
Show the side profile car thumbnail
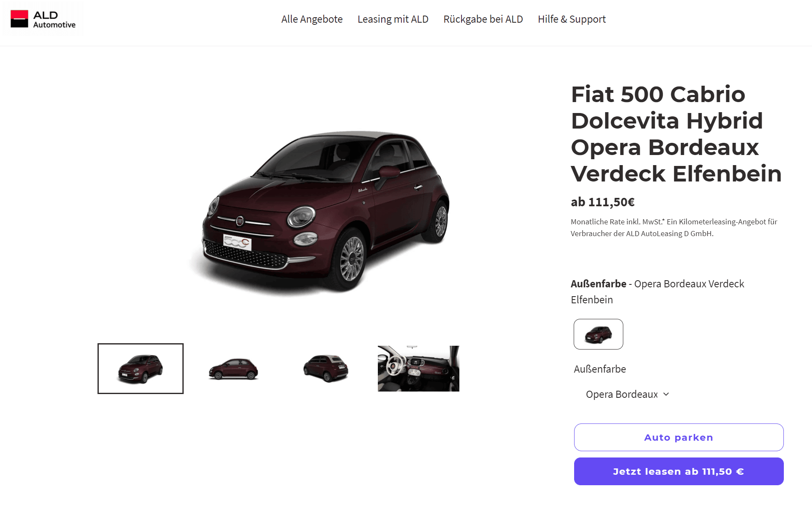[x=234, y=368]
